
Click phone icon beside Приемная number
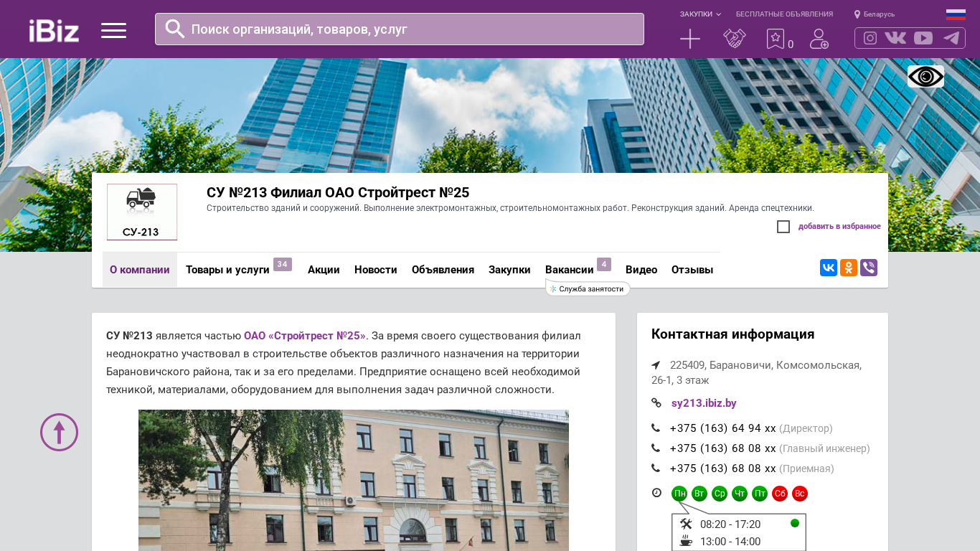coord(656,468)
